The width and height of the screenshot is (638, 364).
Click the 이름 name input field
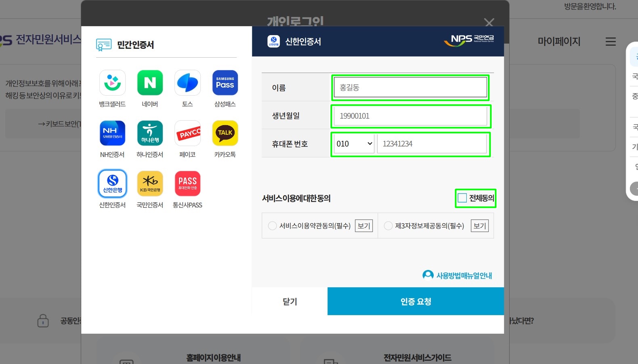coord(410,87)
